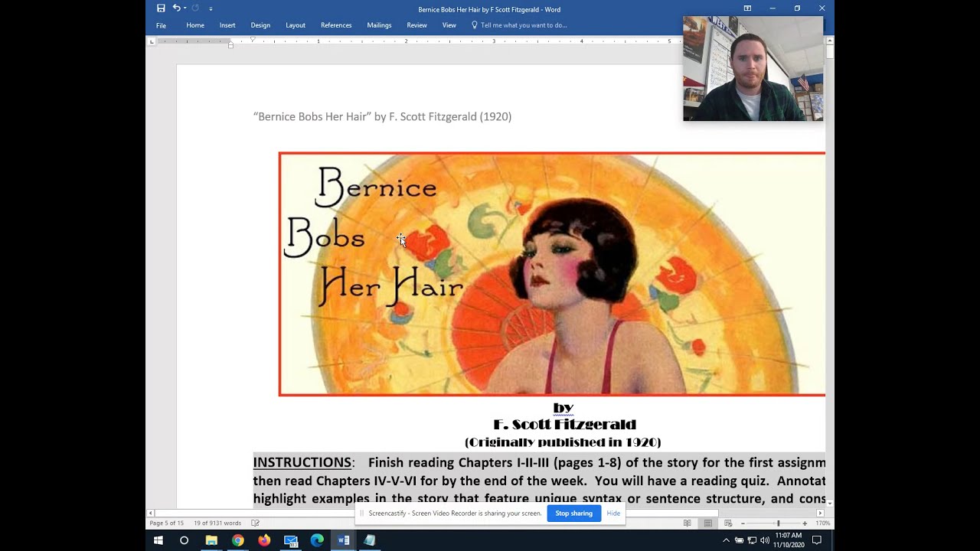Click the first line indent marker on ruler
The width and height of the screenshot is (980, 551).
tap(253, 39)
